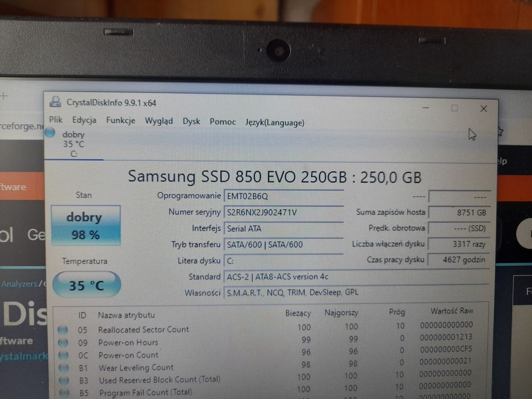Select the Reallocated Sector Count row name
532x399 pixels.
point(144,329)
